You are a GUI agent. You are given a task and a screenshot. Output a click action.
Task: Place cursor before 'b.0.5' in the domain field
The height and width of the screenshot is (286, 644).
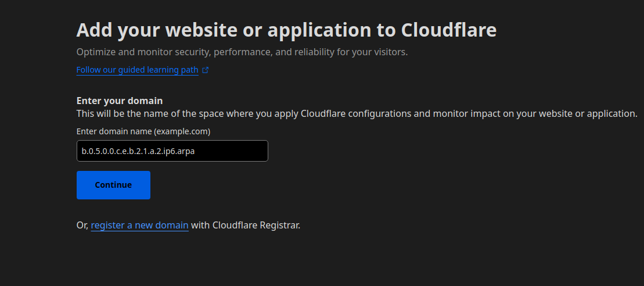[82, 151]
